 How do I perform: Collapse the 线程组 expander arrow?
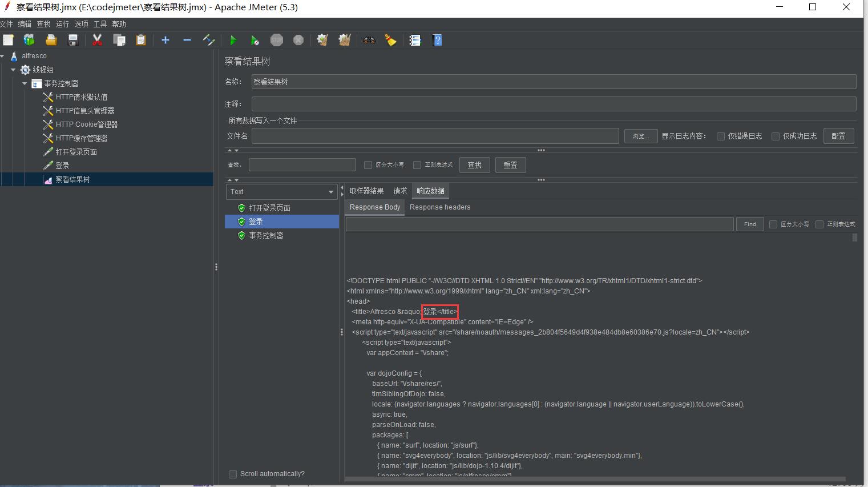(x=14, y=70)
